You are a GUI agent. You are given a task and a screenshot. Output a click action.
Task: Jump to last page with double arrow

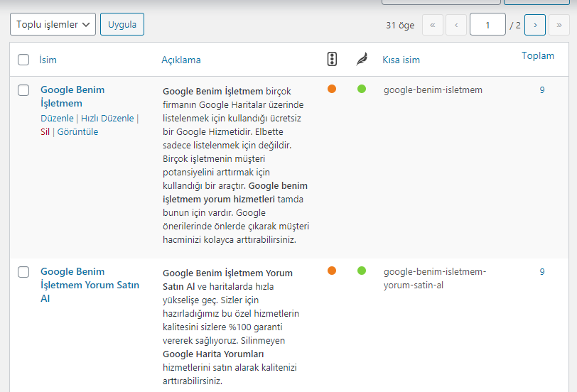click(559, 25)
